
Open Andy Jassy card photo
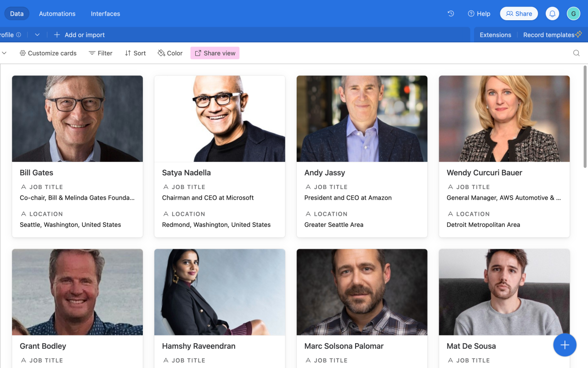click(362, 119)
